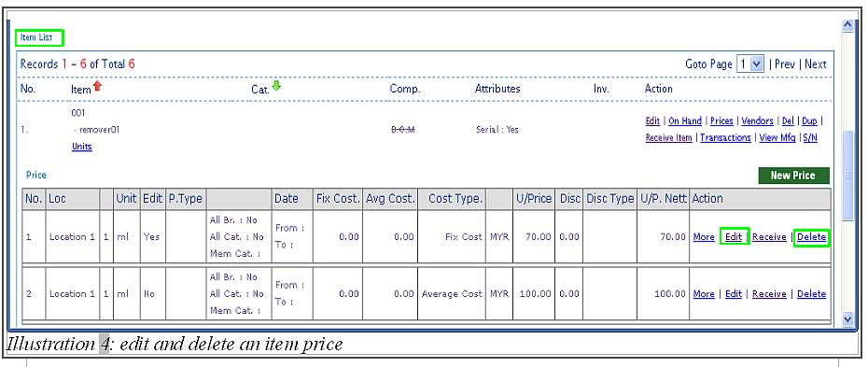The height and width of the screenshot is (367, 868).
Task: Delete the 100.00 price row
Action: [812, 294]
